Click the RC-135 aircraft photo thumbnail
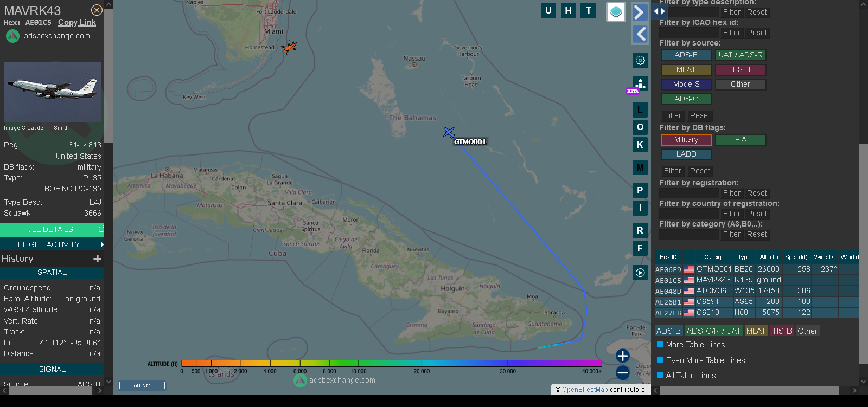The width and height of the screenshot is (868, 407). point(53,92)
